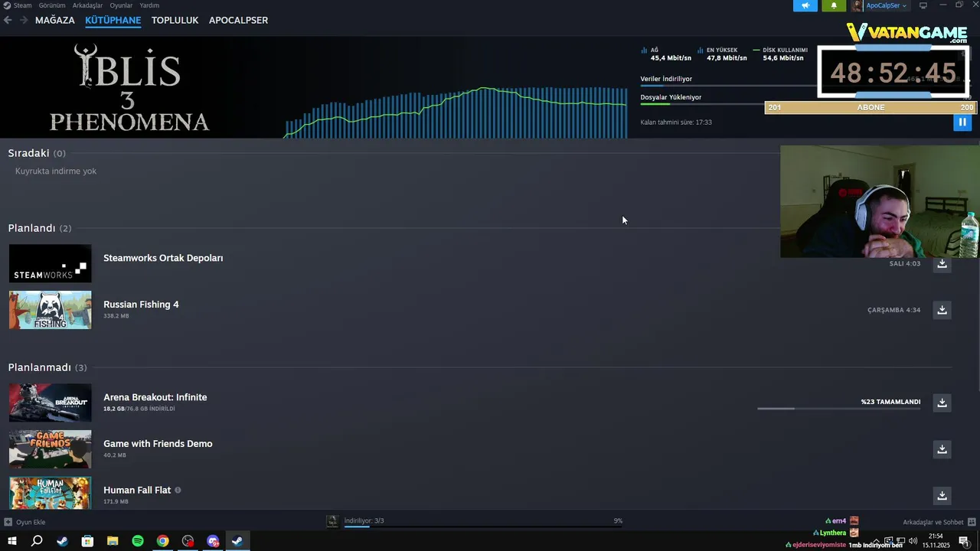The width and height of the screenshot is (980, 551).
Task: Click the Sıradaki (0) heading
Action: pos(37,153)
